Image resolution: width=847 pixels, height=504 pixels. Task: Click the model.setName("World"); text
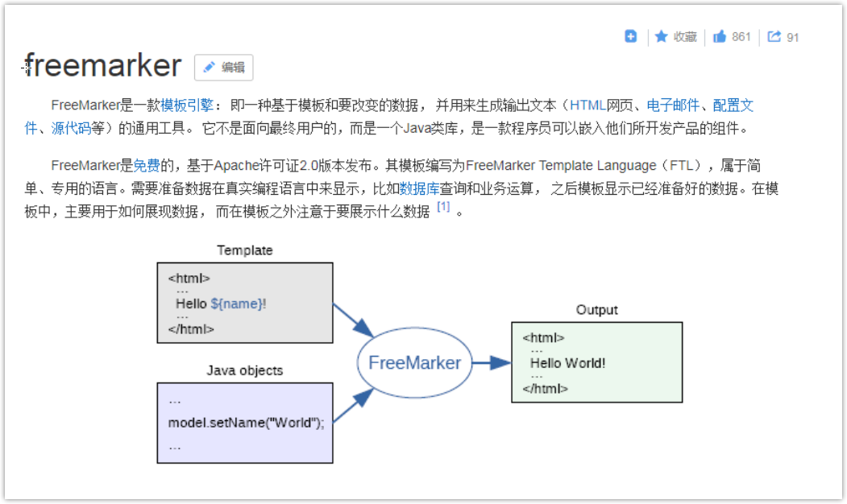[247, 423]
